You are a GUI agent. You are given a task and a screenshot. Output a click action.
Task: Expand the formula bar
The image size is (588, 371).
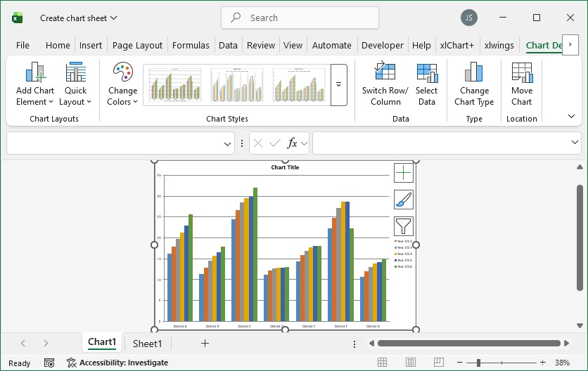575,142
